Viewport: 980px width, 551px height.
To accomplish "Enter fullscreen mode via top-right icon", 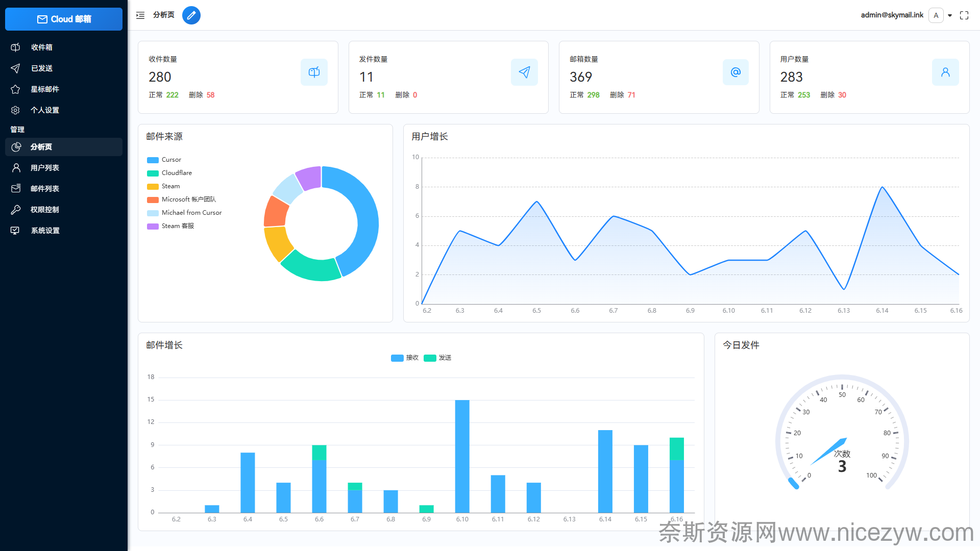I will tap(964, 15).
